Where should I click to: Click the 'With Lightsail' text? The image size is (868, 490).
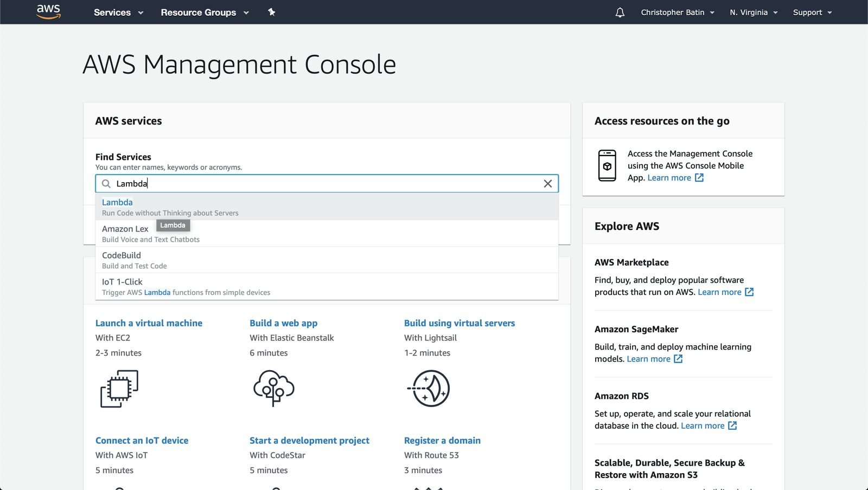(430, 338)
